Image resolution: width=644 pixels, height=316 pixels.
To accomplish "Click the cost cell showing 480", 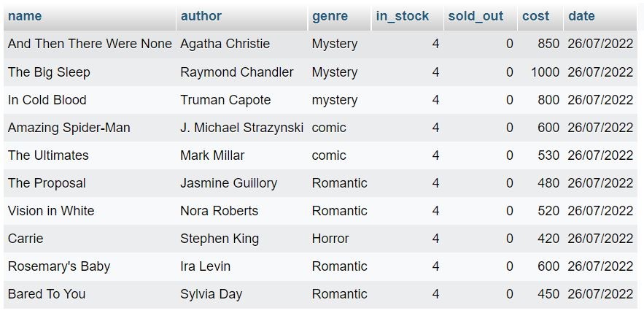I will point(548,183).
